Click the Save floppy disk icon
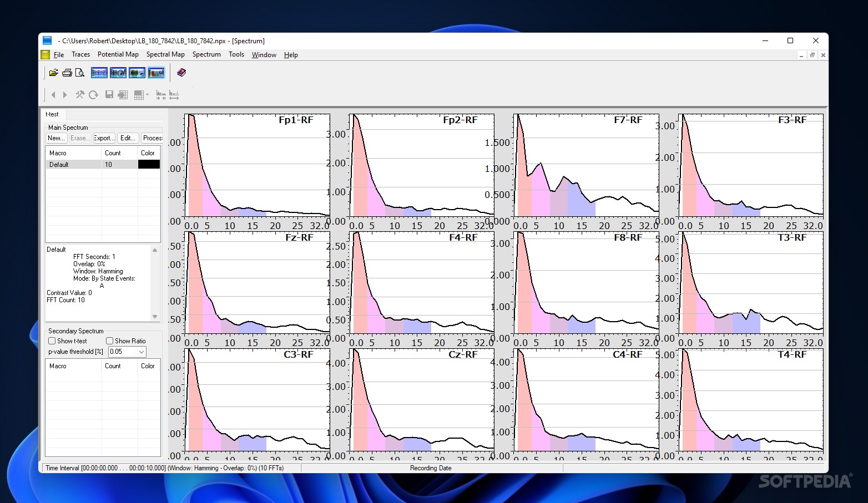 (x=109, y=95)
